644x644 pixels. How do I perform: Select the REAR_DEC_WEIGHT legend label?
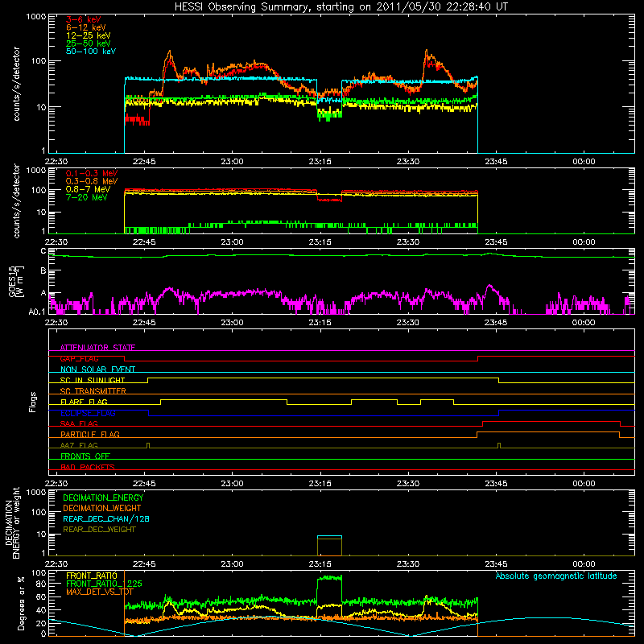[x=99, y=530]
